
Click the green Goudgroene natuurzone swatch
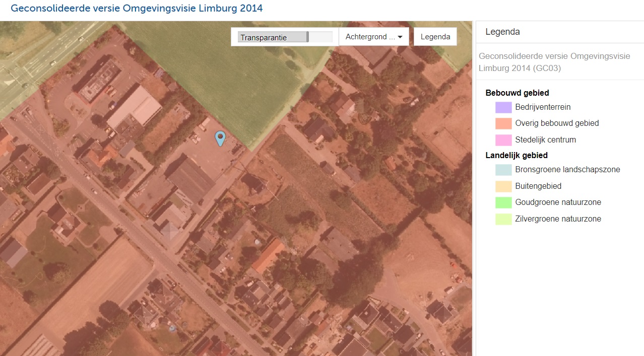coord(503,202)
